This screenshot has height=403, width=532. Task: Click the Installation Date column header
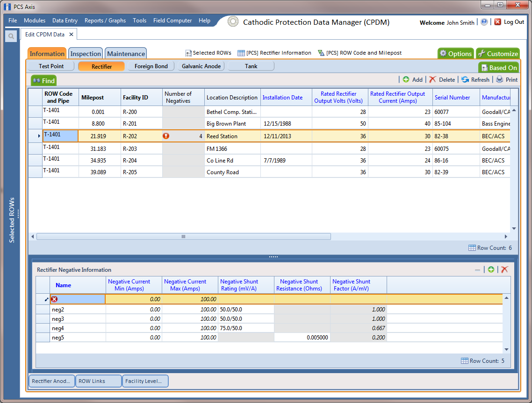(286, 97)
